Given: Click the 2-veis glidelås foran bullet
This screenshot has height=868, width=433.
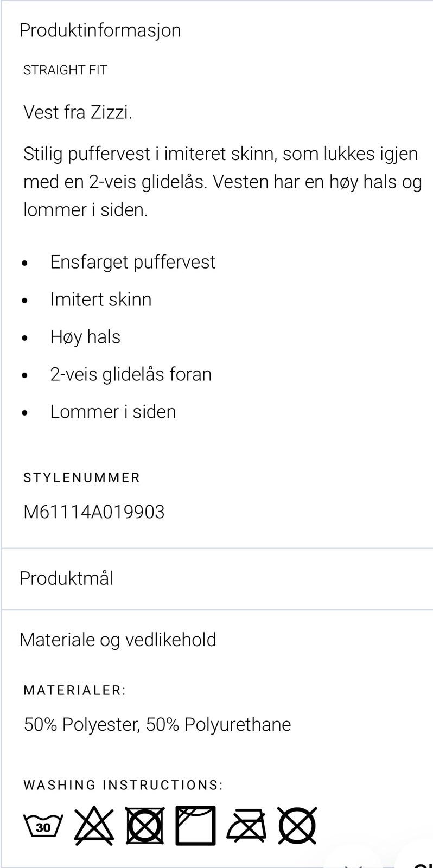Looking at the screenshot, I should [131, 374].
